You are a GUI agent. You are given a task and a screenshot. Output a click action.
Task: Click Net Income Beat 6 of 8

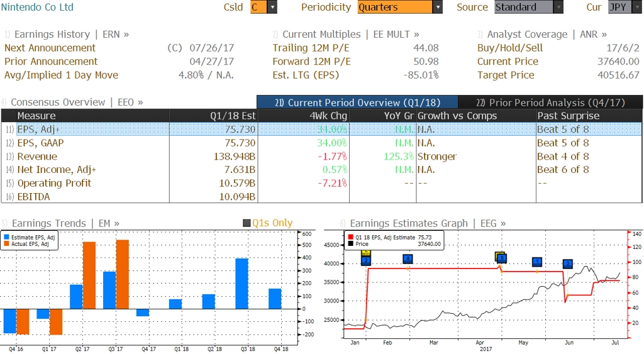pyautogui.click(x=563, y=170)
